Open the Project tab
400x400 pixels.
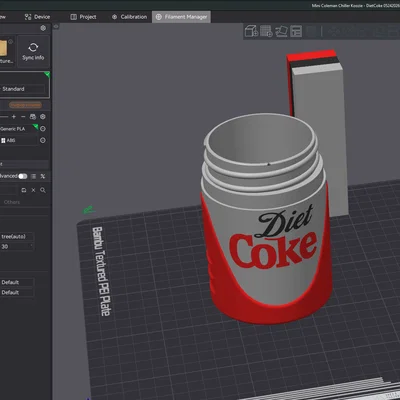coord(83,17)
